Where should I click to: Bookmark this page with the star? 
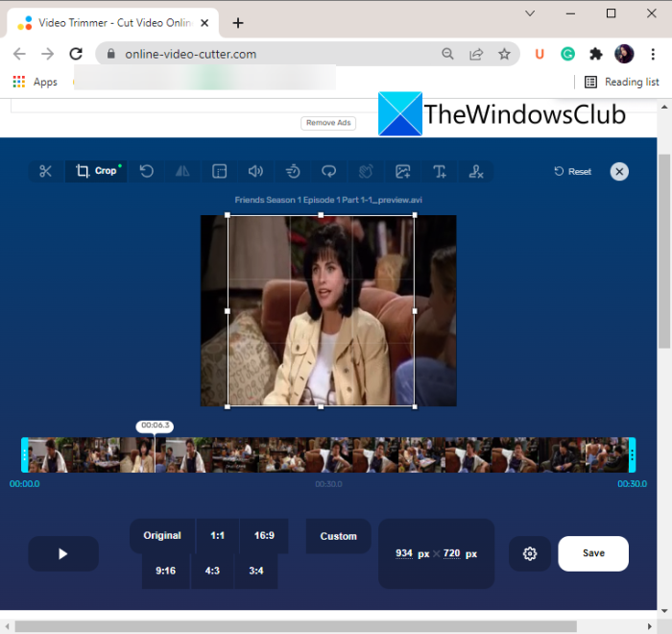(504, 54)
